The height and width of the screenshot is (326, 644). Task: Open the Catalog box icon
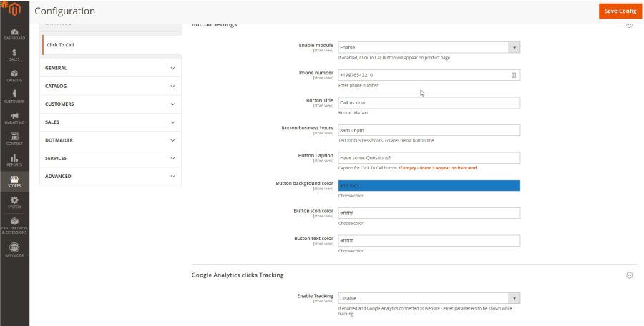pyautogui.click(x=14, y=75)
